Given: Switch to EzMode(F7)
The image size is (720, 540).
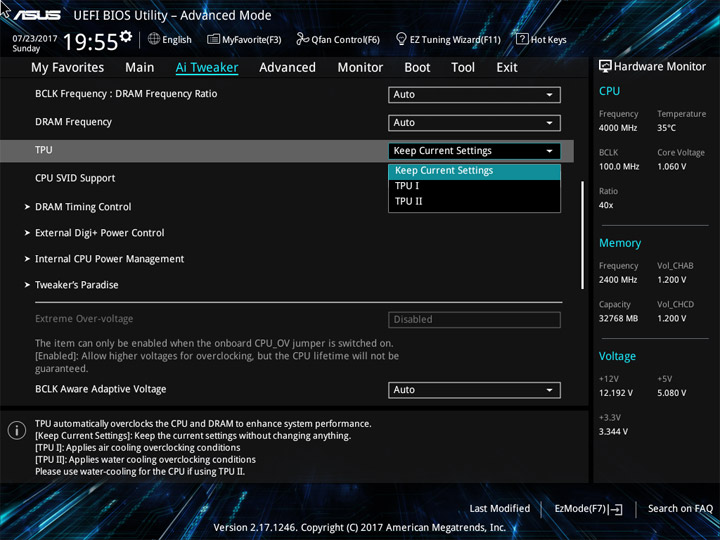Looking at the screenshot, I should coord(588,509).
